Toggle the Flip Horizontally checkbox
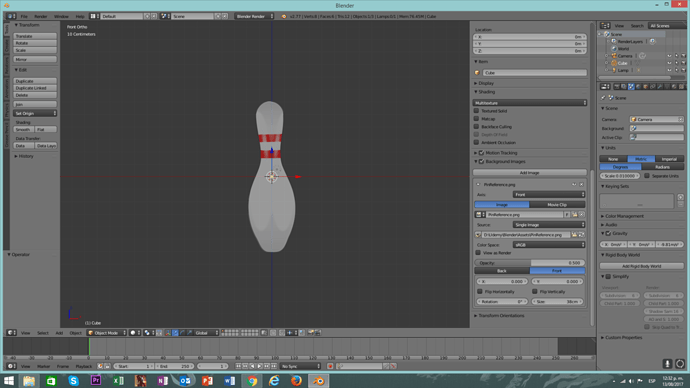Image resolution: width=690 pixels, height=388 pixels. tap(480, 292)
